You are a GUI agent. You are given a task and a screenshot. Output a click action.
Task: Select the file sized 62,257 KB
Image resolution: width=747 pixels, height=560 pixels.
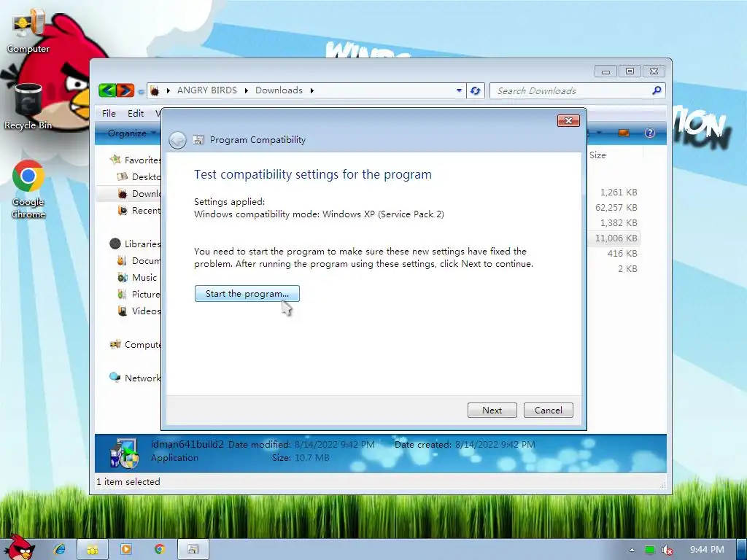(616, 207)
